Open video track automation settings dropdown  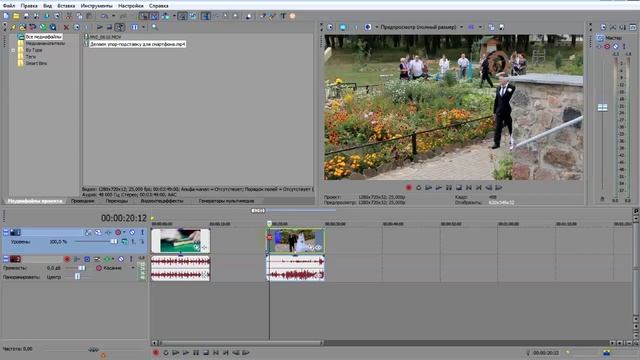click(124, 232)
